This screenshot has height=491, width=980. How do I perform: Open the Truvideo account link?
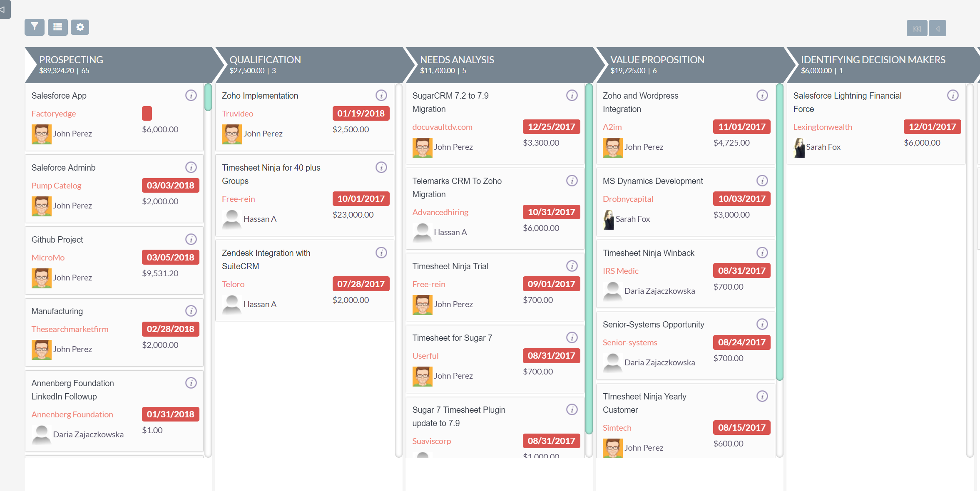click(237, 114)
